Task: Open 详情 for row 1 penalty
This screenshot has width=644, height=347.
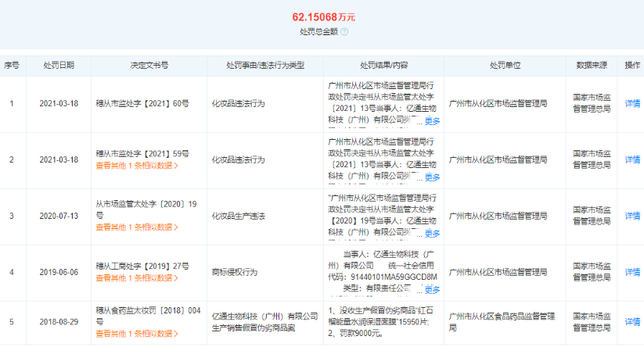Action: 632,103
